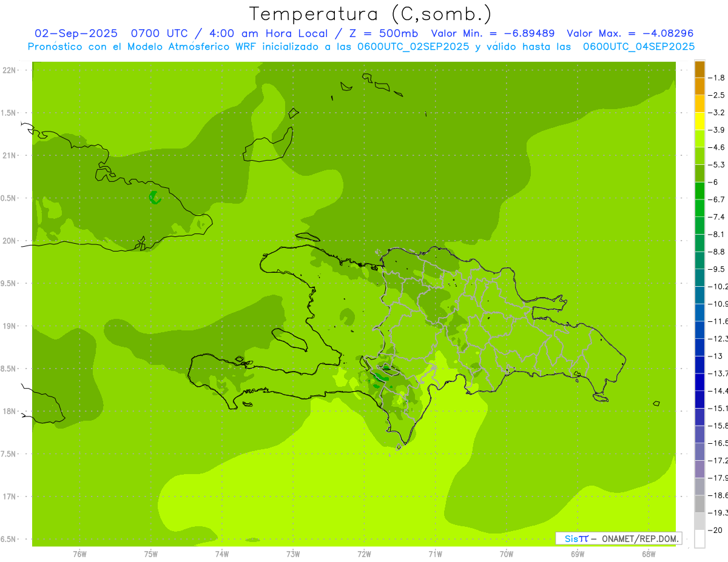This screenshot has height=562, width=728.
Task: Click the "20N" latitude label
Action: click(x=10, y=241)
